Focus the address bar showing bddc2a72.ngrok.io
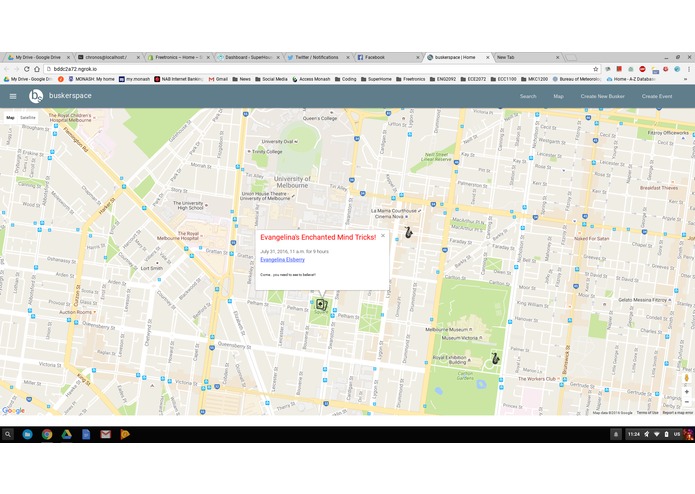This screenshot has width=695, height=494. click(x=319, y=69)
